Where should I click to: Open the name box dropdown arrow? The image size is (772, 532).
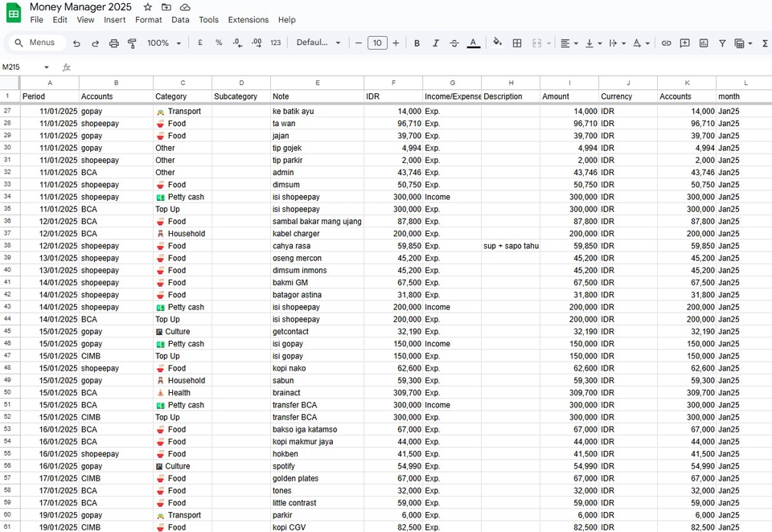click(x=47, y=67)
